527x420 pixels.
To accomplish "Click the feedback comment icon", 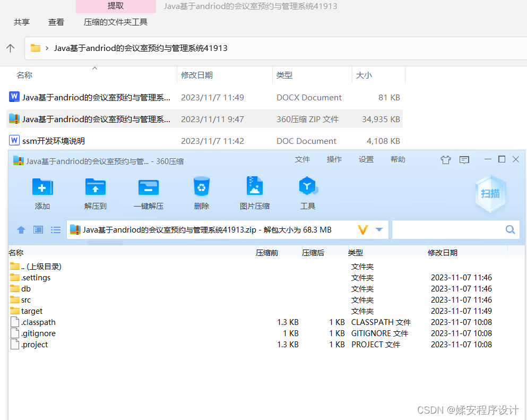I will coord(464,159).
